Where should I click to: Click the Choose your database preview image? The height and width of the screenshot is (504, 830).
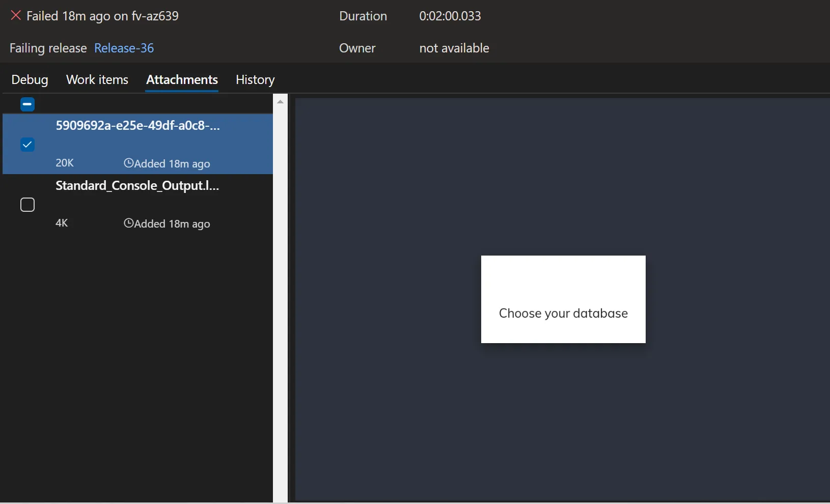point(563,299)
